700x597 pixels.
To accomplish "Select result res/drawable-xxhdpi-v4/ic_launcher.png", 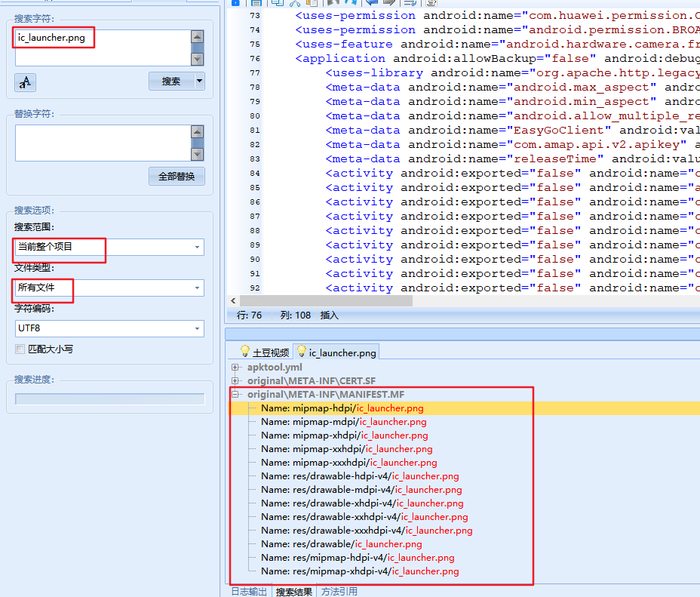I will (365, 517).
